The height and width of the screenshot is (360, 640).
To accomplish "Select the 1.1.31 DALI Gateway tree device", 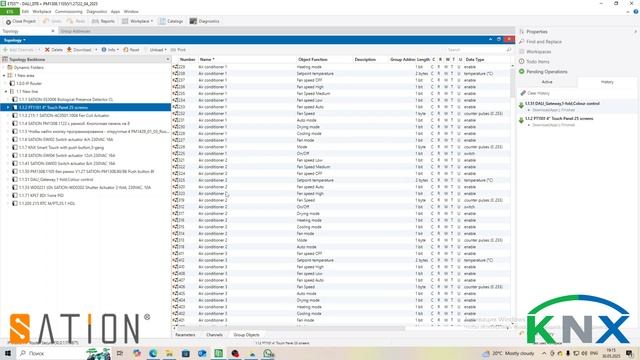I will (56, 180).
